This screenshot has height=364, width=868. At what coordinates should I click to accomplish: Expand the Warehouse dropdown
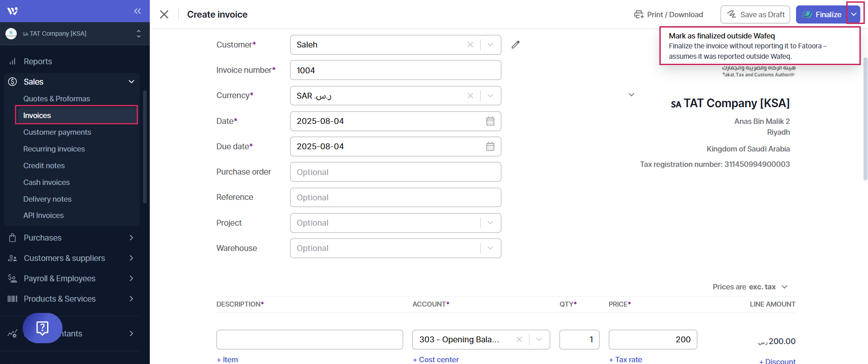[x=490, y=248]
